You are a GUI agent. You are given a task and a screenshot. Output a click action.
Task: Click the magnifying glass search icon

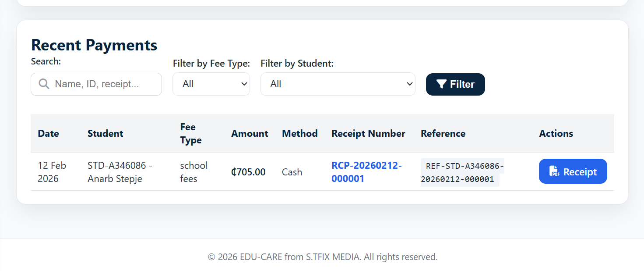pyautogui.click(x=44, y=84)
